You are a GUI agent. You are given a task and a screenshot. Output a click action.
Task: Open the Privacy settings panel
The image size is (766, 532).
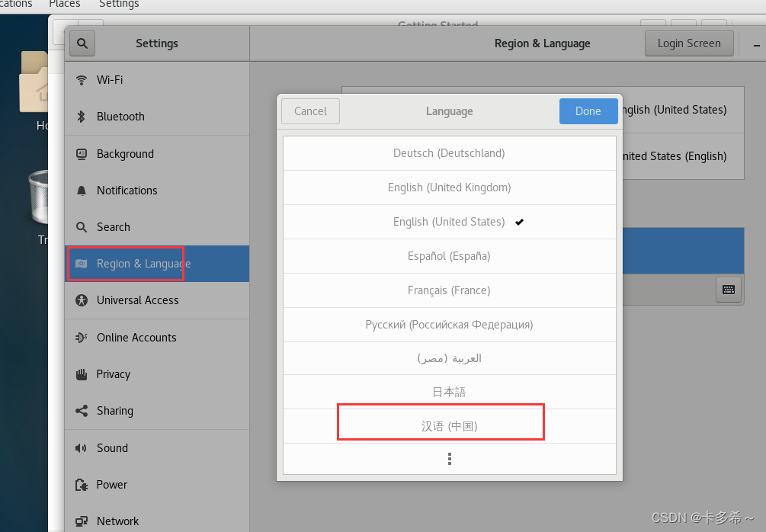pos(157,374)
